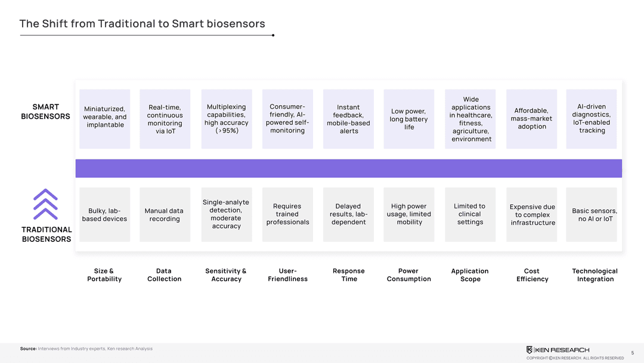Select the TRADITIONAL BIOSENSORS heading
Screen dimensions: 644x363
[47, 234]
